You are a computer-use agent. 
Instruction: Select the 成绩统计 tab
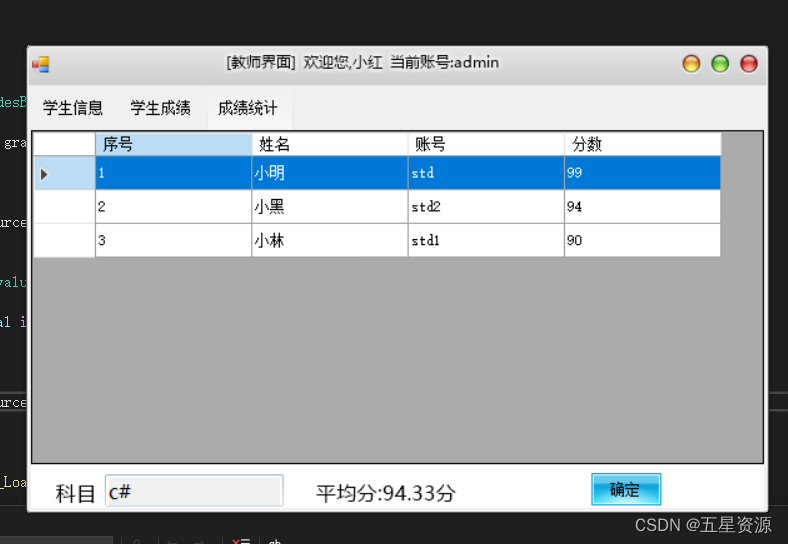click(248, 108)
